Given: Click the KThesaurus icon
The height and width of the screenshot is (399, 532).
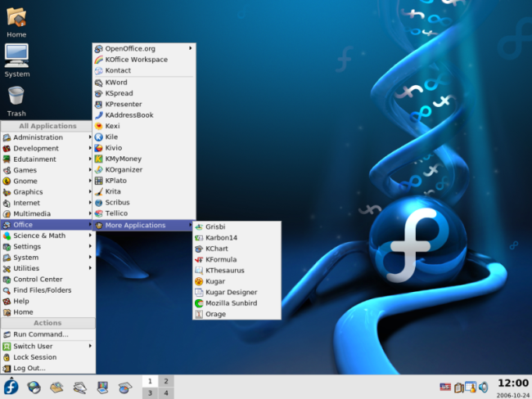Looking at the screenshot, I should coord(199,271).
